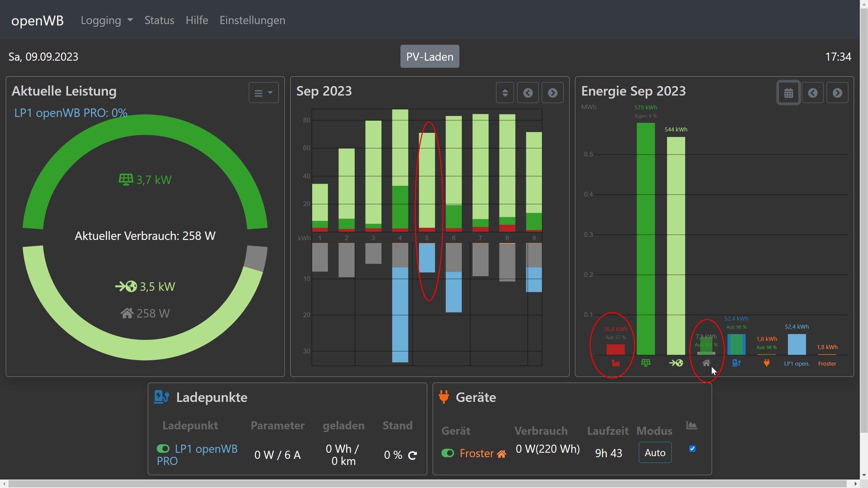Click the horizontal scrollbar at the bottom
868x488 pixels.
click(427, 484)
